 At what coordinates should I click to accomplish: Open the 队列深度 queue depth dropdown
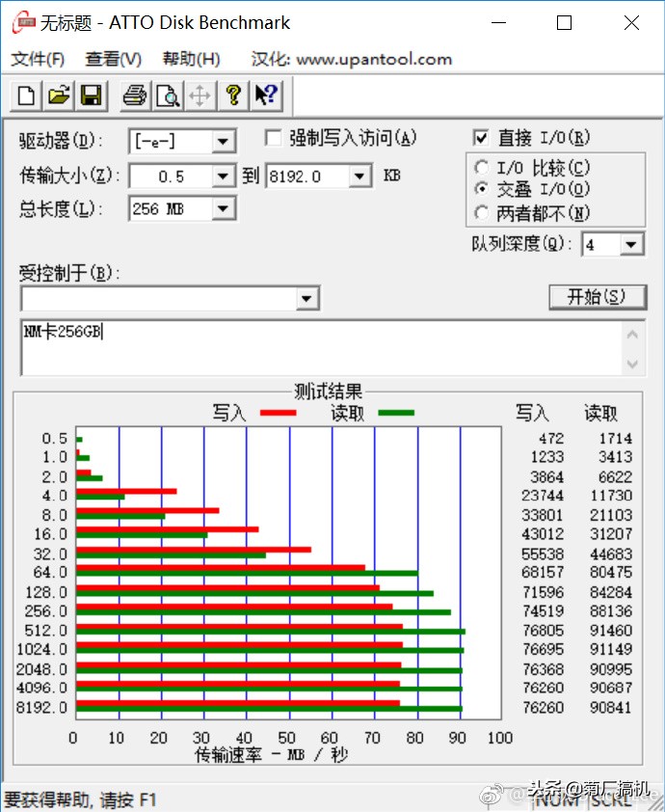click(x=631, y=244)
